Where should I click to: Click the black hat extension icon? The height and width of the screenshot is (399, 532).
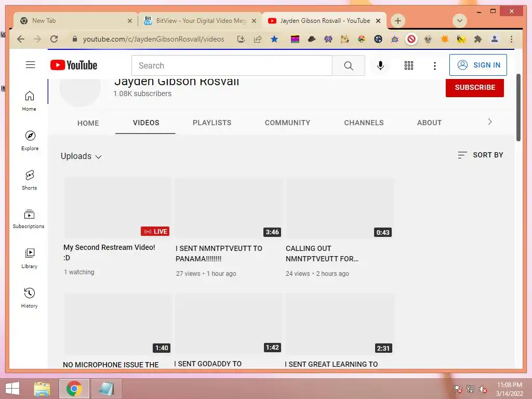312,39
